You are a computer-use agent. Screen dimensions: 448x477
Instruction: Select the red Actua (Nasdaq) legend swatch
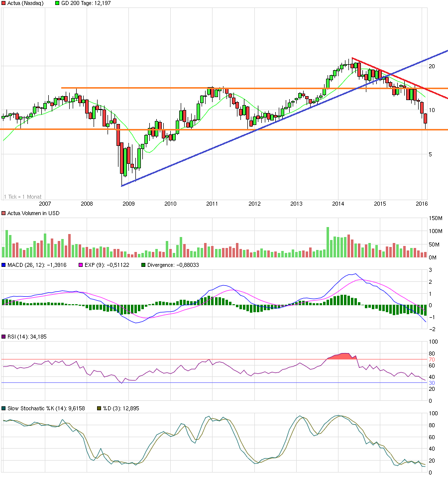point(4,3)
